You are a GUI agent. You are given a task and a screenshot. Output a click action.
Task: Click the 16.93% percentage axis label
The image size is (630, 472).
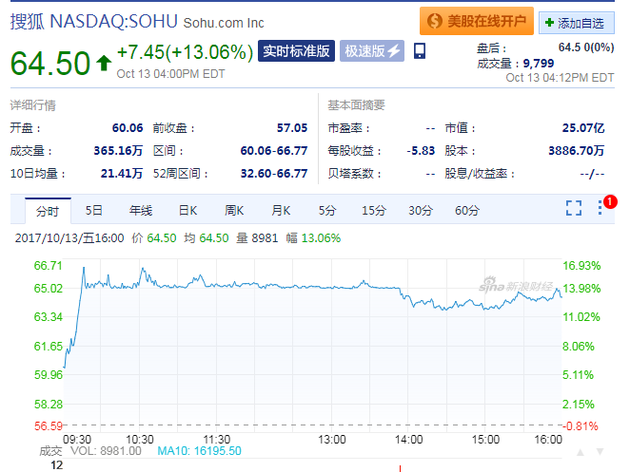click(x=581, y=266)
